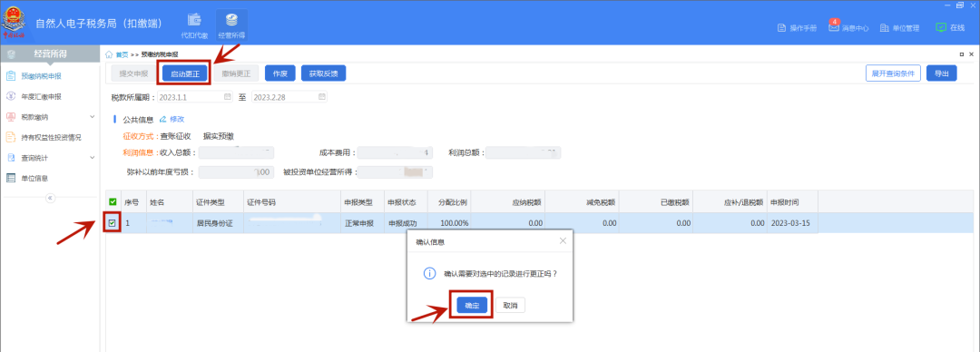
Task: Close the 预缴纳税申报 tab panel X
Action: (971, 54)
